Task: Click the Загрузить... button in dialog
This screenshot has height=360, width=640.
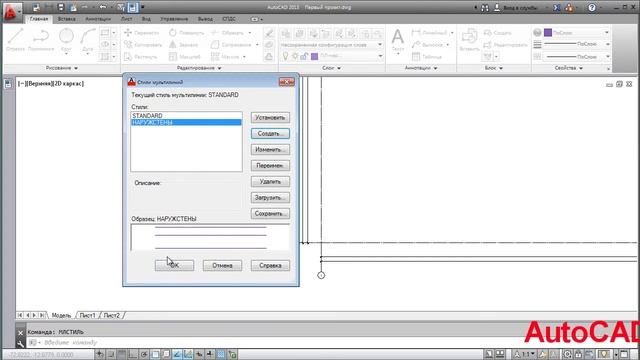Action: coord(270,198)
